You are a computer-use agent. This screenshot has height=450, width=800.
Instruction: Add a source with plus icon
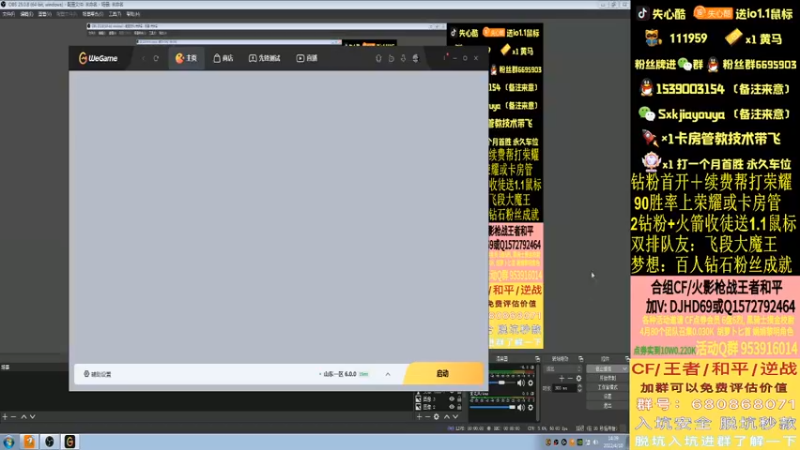pos(419,417)
